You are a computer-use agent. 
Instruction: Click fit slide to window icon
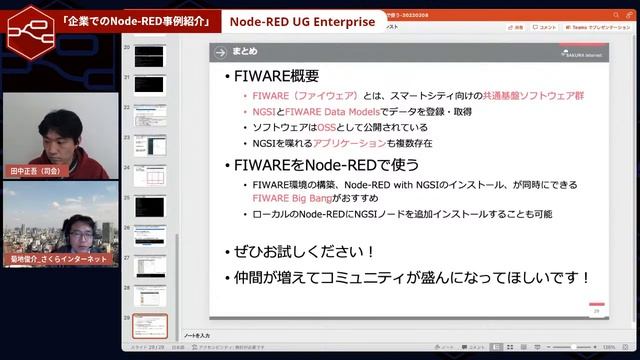click(625, 347)
